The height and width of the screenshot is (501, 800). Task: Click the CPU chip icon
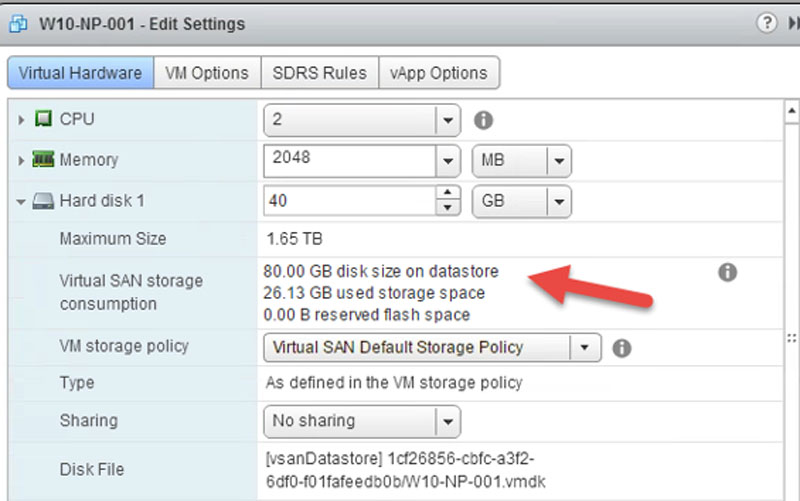pos(43,120)
